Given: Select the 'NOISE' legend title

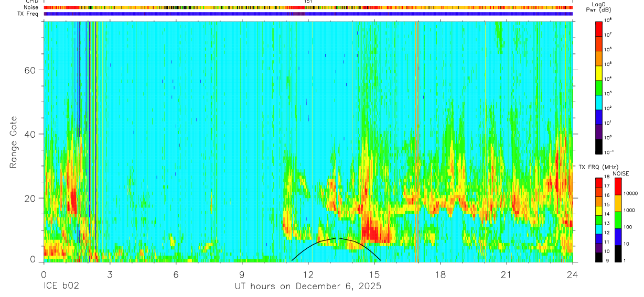Looking at the screenshot, I should pyautogui.click(x=620, y=173).
